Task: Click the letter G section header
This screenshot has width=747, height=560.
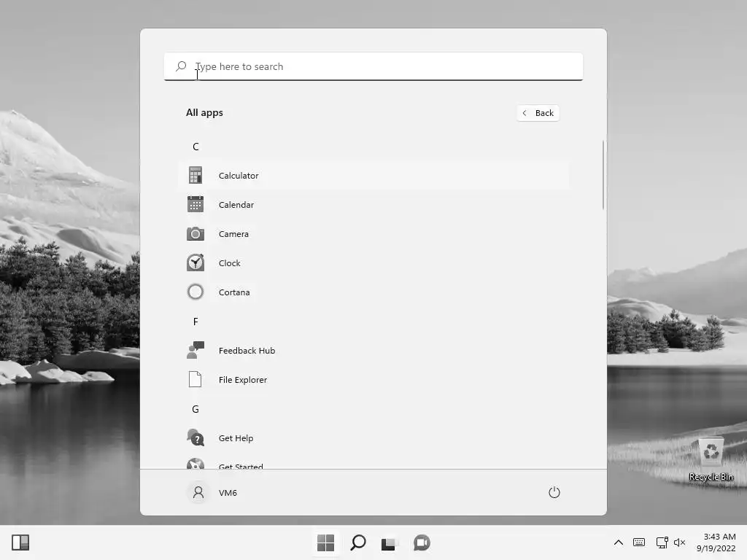Action: [196, 409]
